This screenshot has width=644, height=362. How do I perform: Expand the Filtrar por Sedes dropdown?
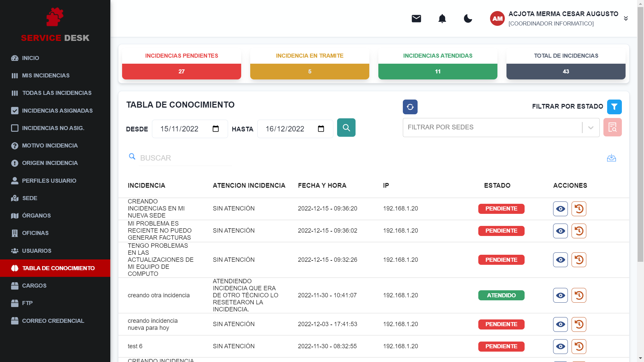(590, 127)
